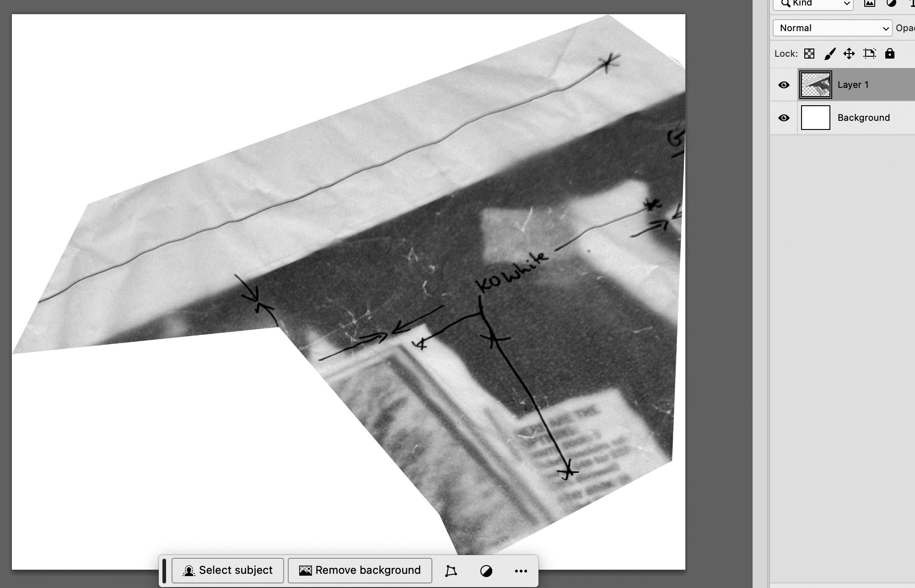
Task: Grab the contextual task bar drag handle
Action: (164, 571)
